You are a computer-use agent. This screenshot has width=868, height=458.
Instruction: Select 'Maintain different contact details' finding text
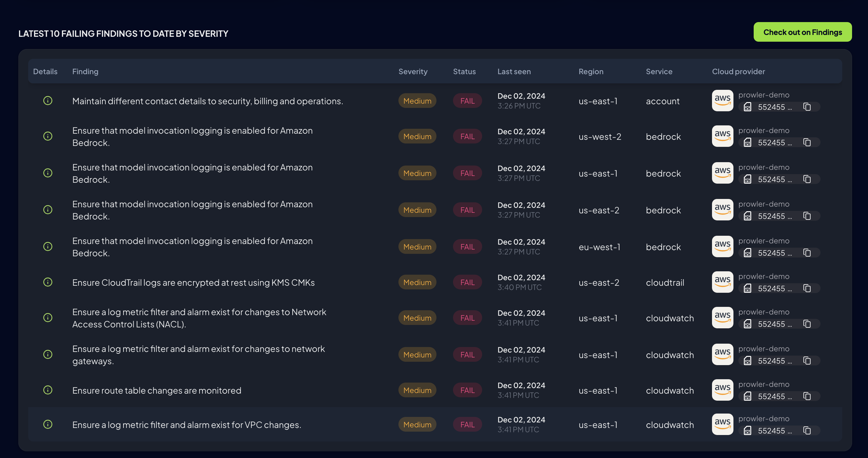click(x=207, y=101)
